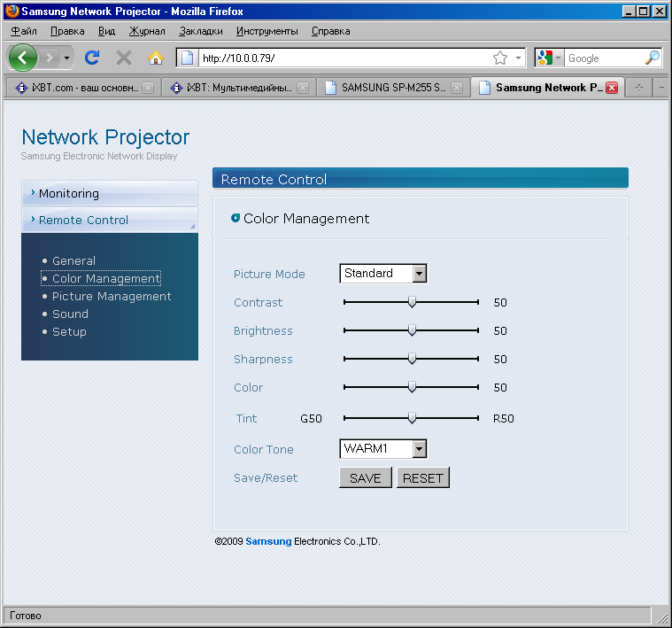This screenshot has height=628, width=672.
Task: Click the Network Projector heading
Action: 105,137
